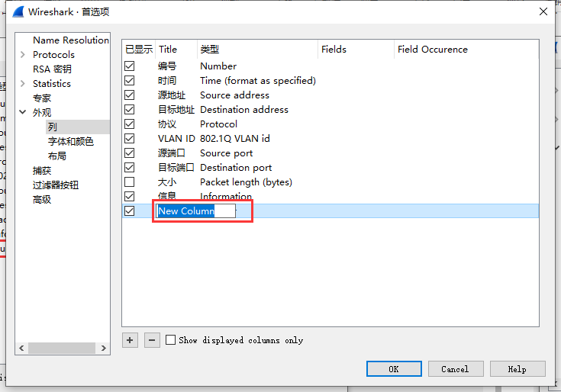Screen dimensions: 561x392
Task: Click the New Column title input field
Action: pyautogui.click(x=196, y=210)
